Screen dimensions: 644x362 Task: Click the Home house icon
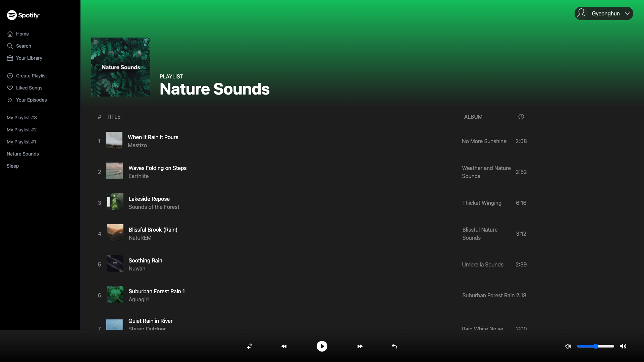pos(10,34)
